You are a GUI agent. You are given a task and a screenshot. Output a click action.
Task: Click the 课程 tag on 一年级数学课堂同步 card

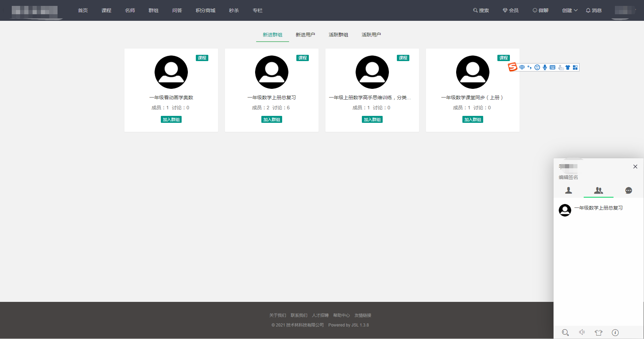coord(504,58)
